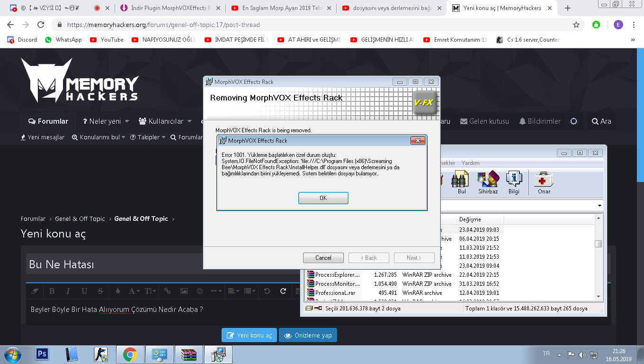Close the Error 1001 message box
Viewport: 644px width, 364px height.
click(417, 140)
